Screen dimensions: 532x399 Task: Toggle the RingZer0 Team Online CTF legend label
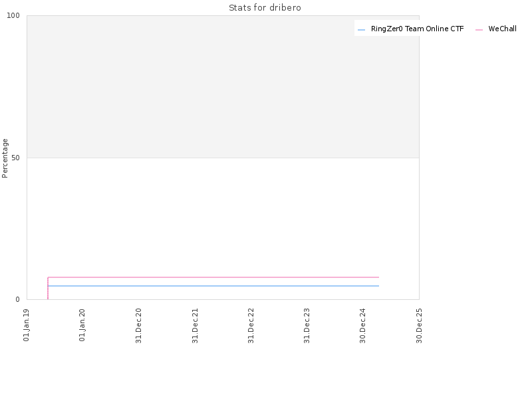click(x=418, y=29)
